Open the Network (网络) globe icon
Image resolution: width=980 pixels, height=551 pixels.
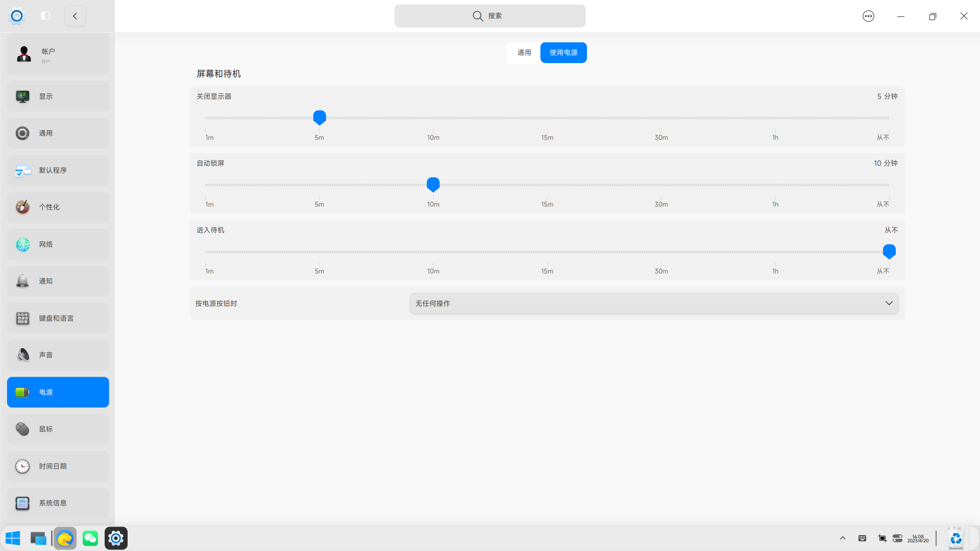pos(22,244)
